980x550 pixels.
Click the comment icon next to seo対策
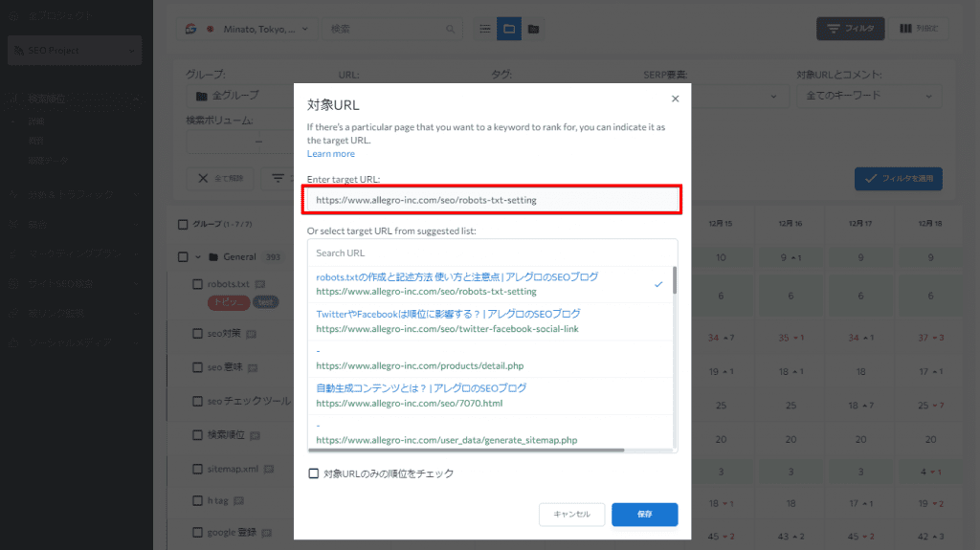pyautogui.click(x=252, y=335)
